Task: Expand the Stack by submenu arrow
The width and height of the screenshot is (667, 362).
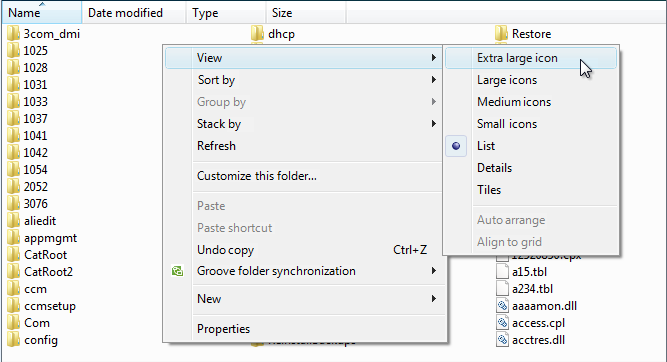Action: pyautogui.click(x=433, y=124)
